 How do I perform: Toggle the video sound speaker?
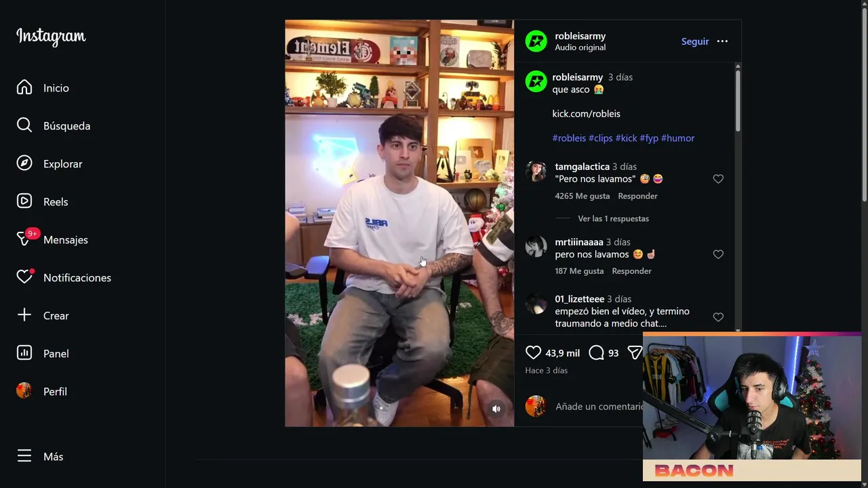[x=496, y=409]
